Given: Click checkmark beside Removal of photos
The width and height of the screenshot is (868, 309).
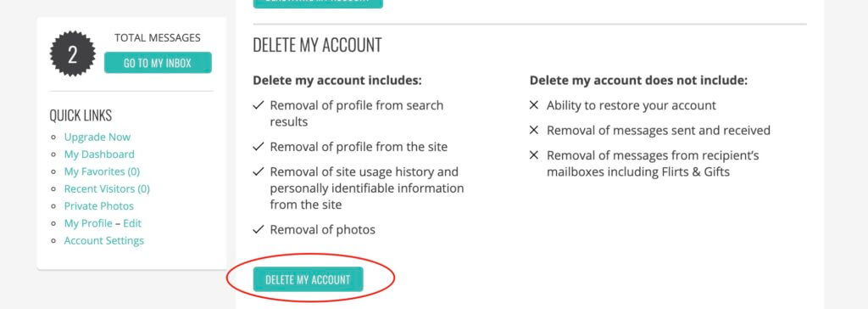Looking at the screenshot, I should 258,230.
